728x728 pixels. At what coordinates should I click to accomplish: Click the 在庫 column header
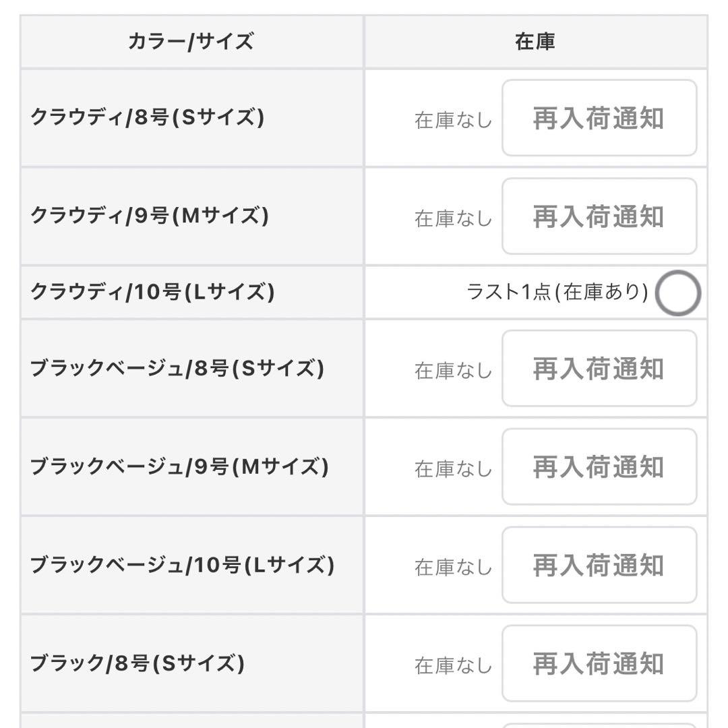point(535,42)
